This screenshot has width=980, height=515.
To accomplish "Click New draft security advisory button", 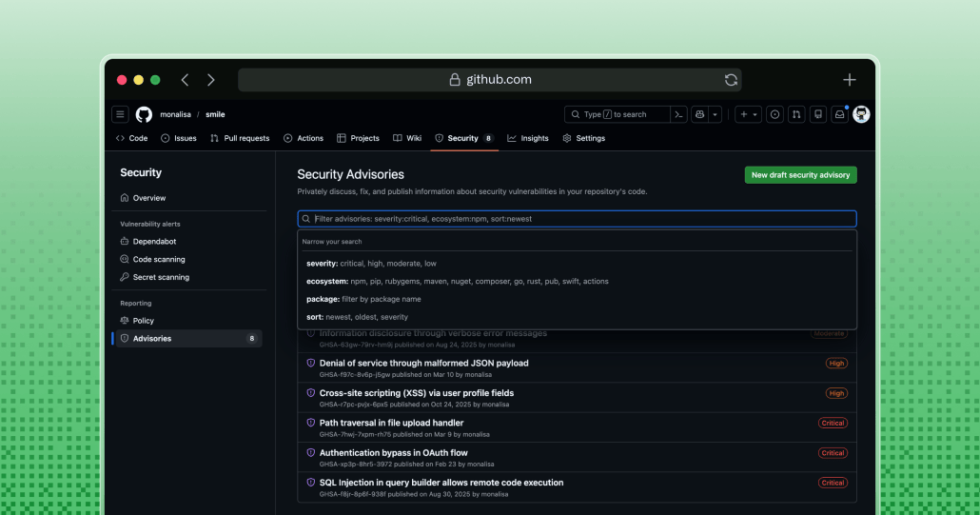I will tap(800, 175).
